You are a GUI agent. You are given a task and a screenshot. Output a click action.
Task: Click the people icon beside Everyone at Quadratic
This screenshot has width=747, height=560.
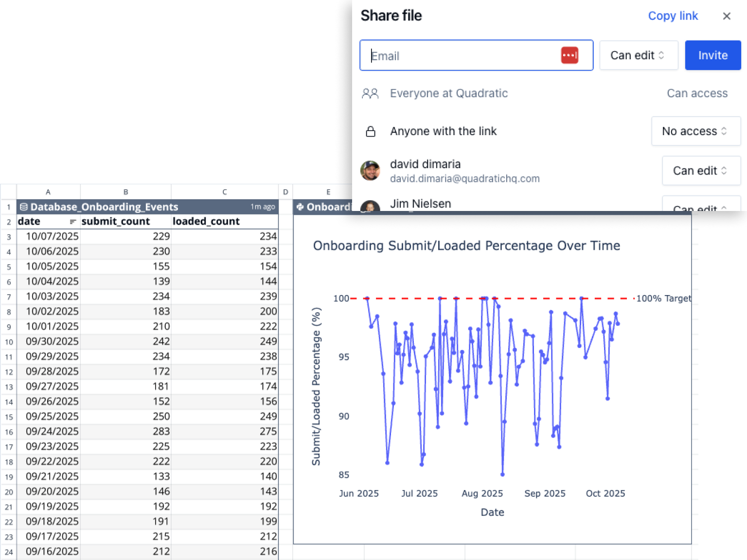pyautogui.click(x=370, y=93)
